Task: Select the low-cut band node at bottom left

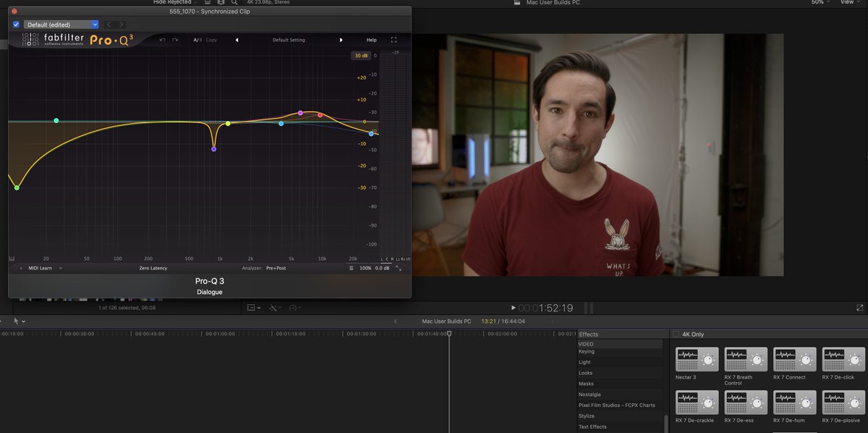Action: pyautogui.click(x=17, y=188)
